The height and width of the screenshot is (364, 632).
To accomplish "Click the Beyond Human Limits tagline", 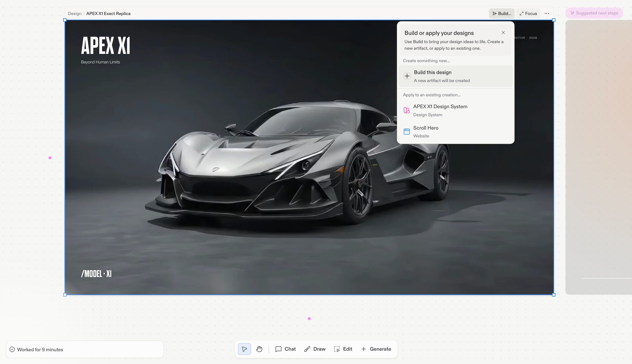I will [100, 62].
